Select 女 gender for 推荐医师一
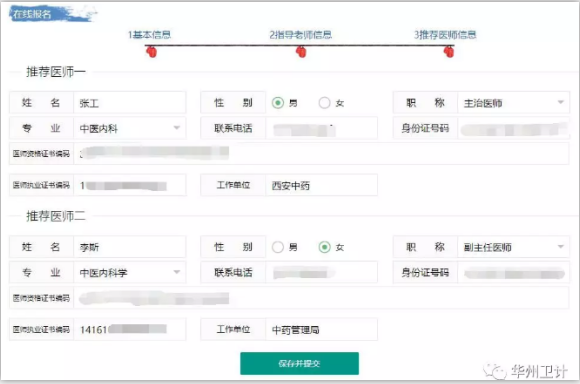This screenshot has height=384, width=580. 324,102
